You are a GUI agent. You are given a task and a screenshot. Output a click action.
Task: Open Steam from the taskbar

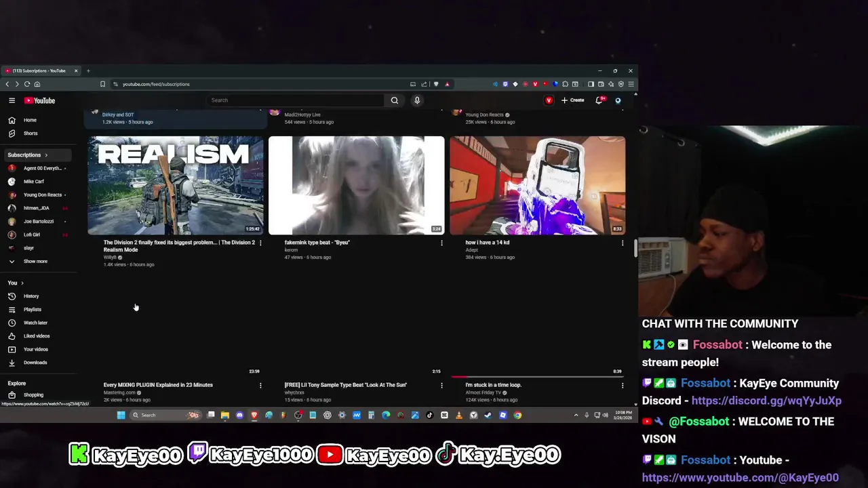488,415
